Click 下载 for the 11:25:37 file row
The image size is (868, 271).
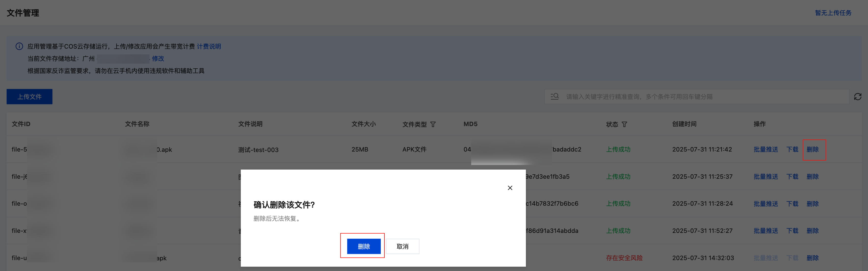[792, 176]
